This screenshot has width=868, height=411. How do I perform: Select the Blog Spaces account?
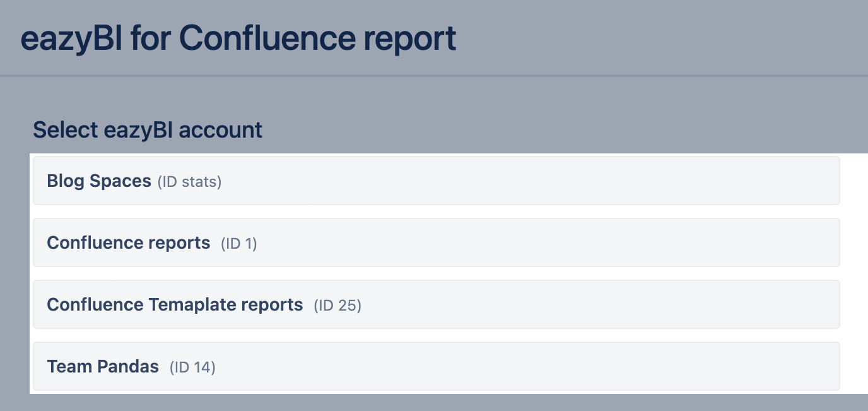pyautogui.click(x=99, y=181)
